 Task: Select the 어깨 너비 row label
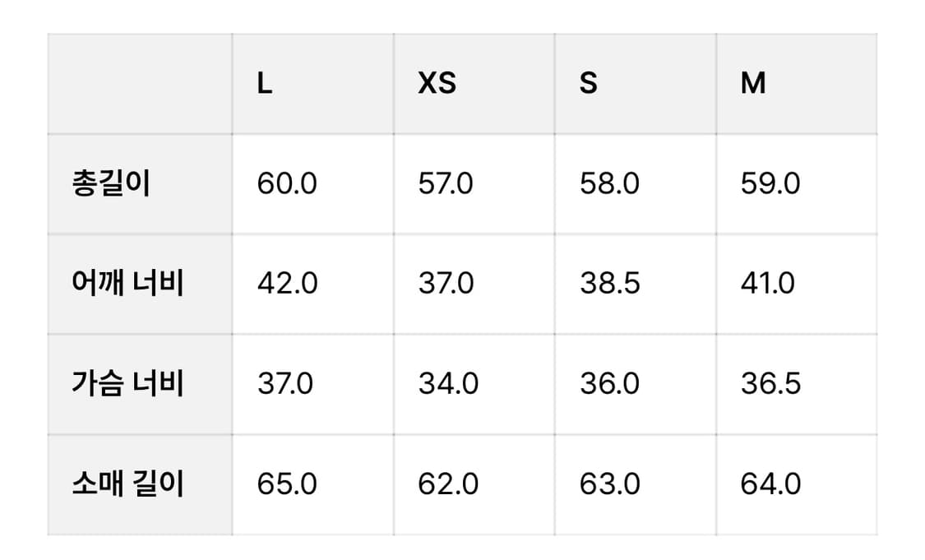tap(127, 284)
